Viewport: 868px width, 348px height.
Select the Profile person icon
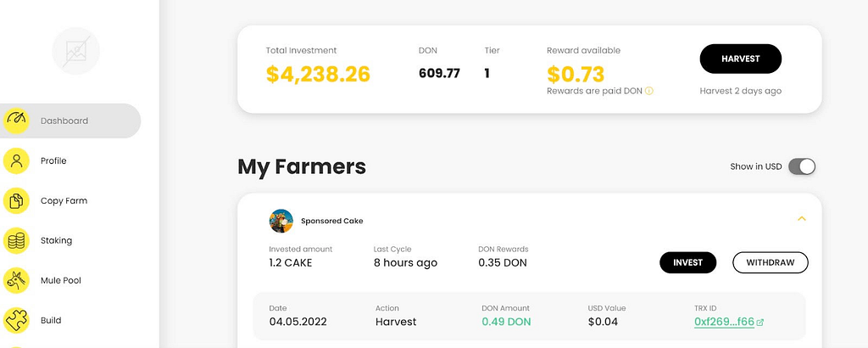pos(16,160)
